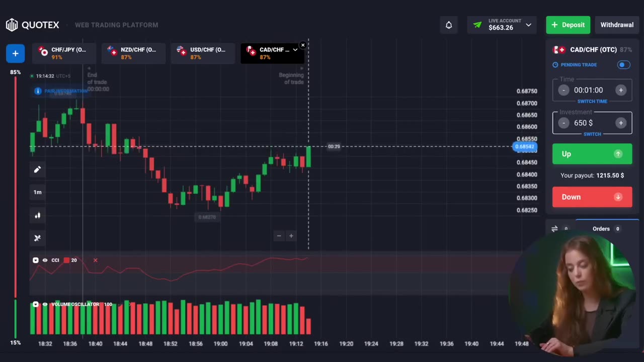Click the Switch Time link

[592, 102]
